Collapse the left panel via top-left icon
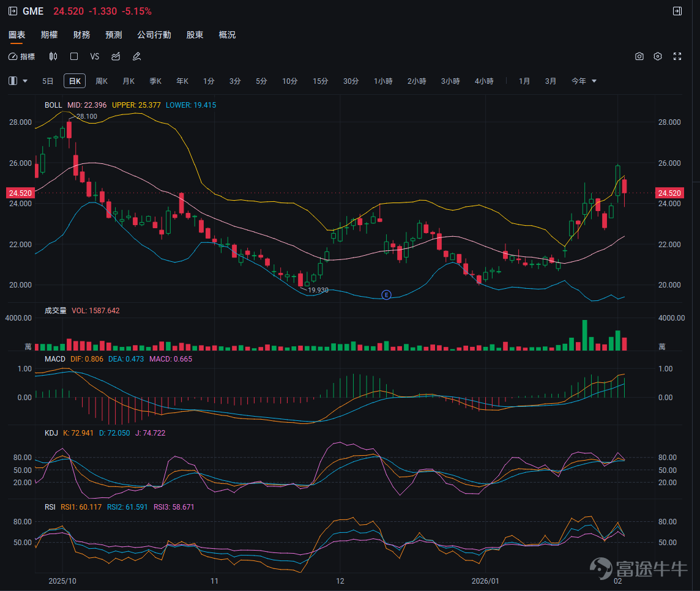This screenshot has height=591, width=700. (x=13, y=11)
